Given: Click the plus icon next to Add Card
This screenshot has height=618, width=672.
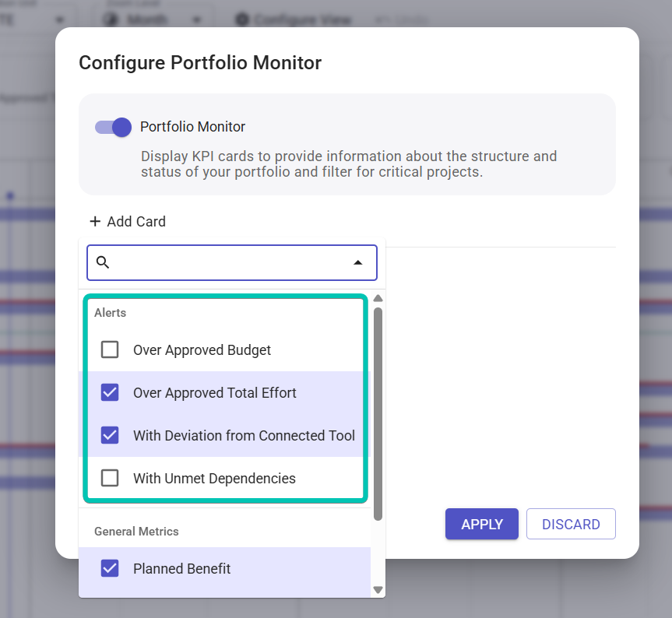Looking at the screenshot, I should click(95, 221).
